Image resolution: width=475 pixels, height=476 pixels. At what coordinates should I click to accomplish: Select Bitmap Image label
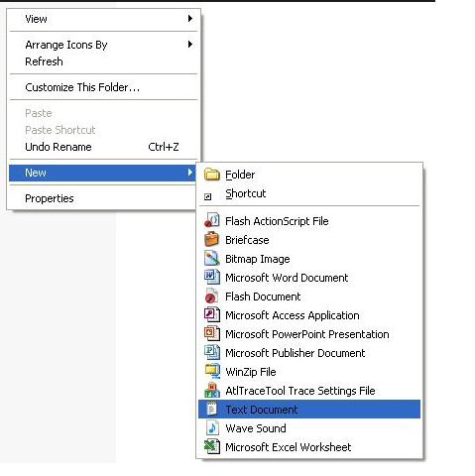pyautogui.click(x=258, y=259)
